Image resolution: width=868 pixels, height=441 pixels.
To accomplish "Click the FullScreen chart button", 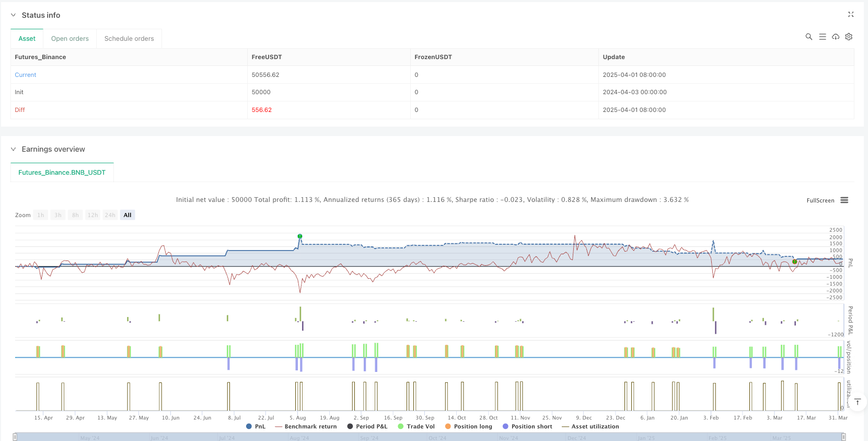I will pos(820,200).
